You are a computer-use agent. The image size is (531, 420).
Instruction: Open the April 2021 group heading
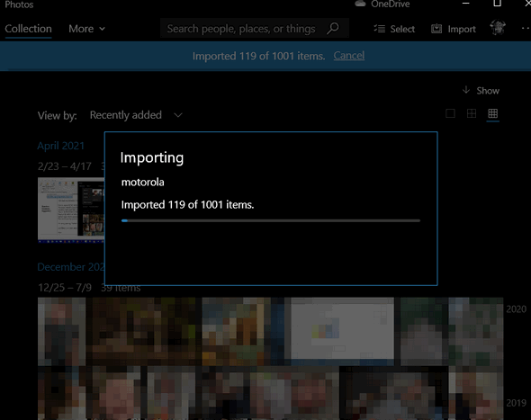60,146
